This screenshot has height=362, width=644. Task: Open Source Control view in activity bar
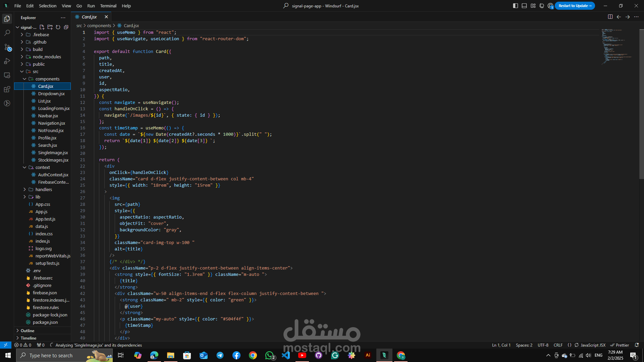7,47
